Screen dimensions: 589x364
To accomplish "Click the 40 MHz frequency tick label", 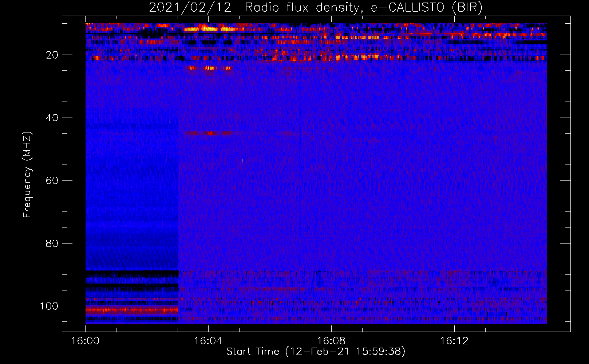I will [x=52, y=118].
